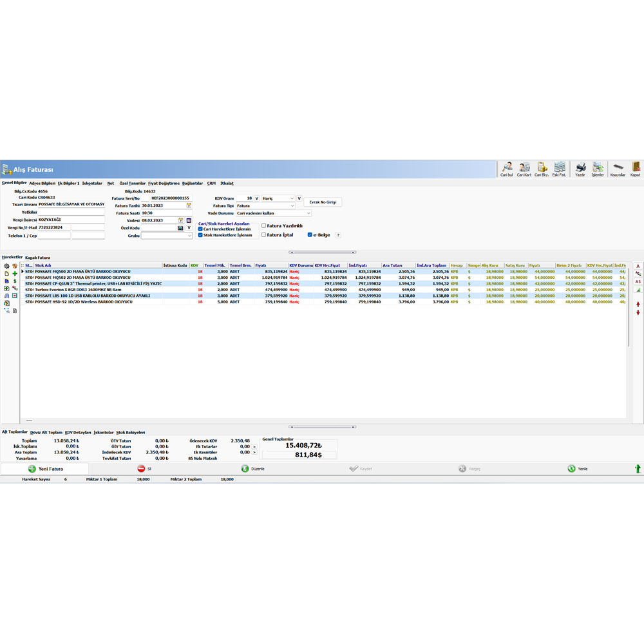Open the KDV Detayları tab
The width and height of the screenshot is (644, 644).
pyautogui.click(x=78, y=432)
